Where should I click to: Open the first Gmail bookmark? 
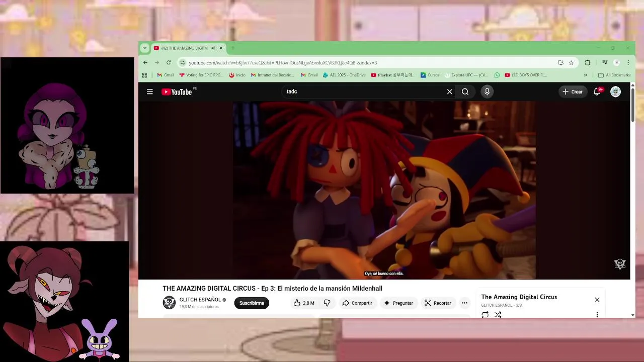(166, 75)
